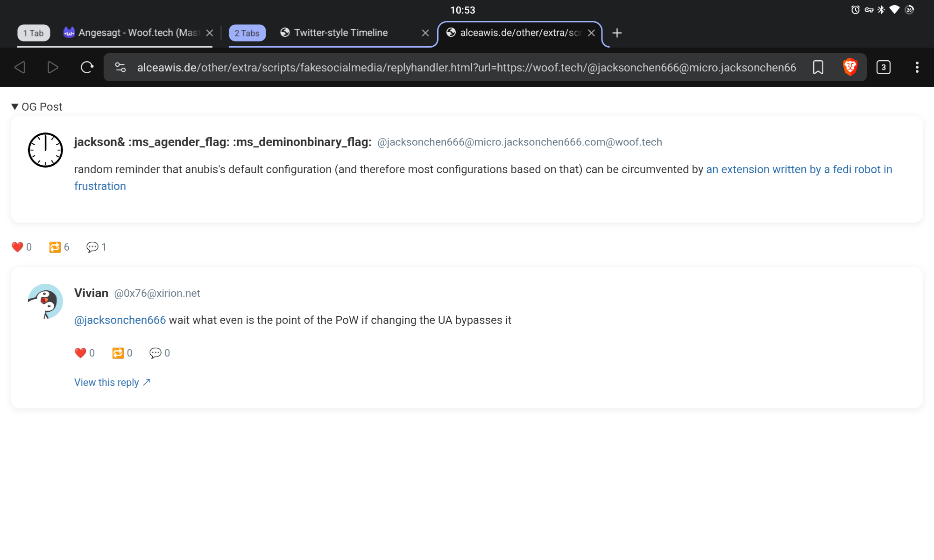Reload the page
The image size is (934, 560).
point(87,67)
